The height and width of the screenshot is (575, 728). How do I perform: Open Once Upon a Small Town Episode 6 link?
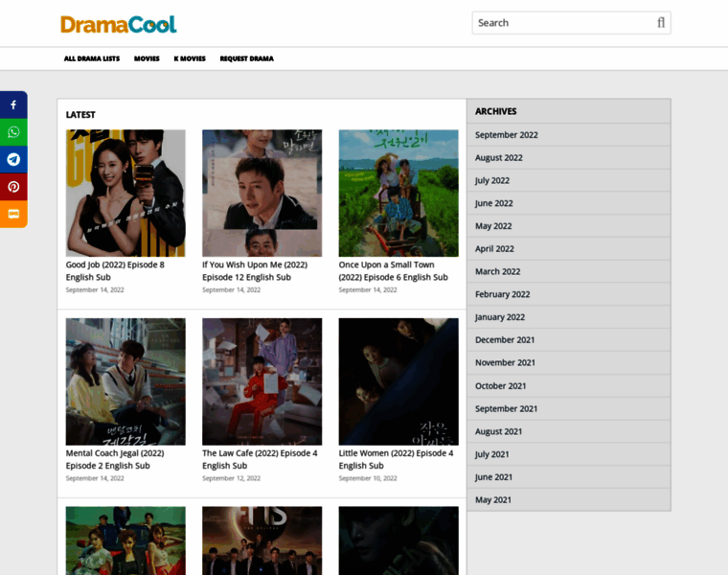(x=394, y=271)
